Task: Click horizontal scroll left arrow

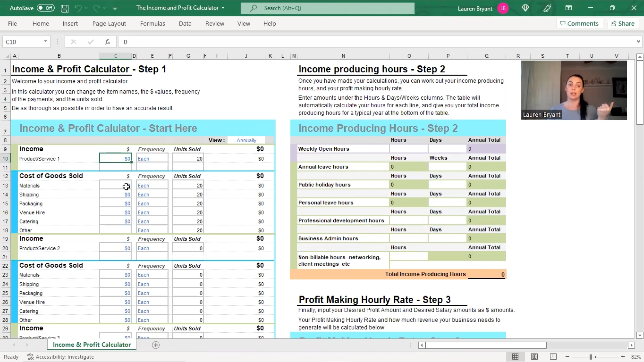Action: tap(422, 345)
